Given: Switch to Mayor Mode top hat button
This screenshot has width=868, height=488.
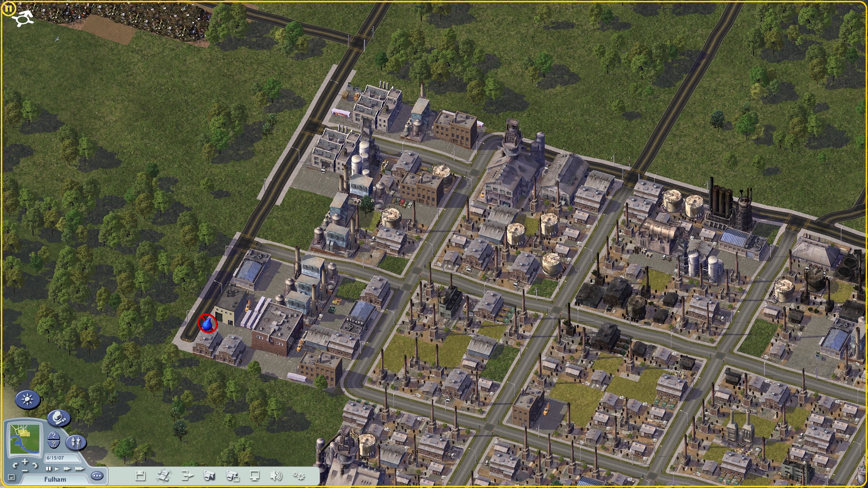Looking at the screenshot, I should click(x=58, y=418).
